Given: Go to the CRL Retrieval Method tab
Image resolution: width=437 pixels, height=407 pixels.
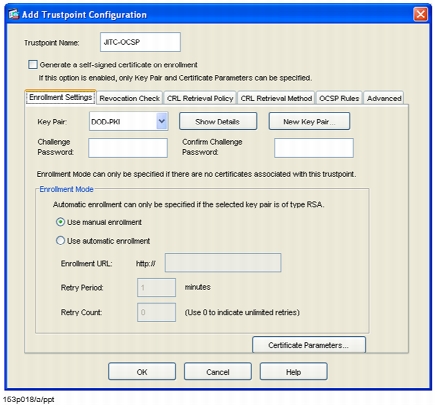Looking at the screenshot, I should [x=276, y=98].
